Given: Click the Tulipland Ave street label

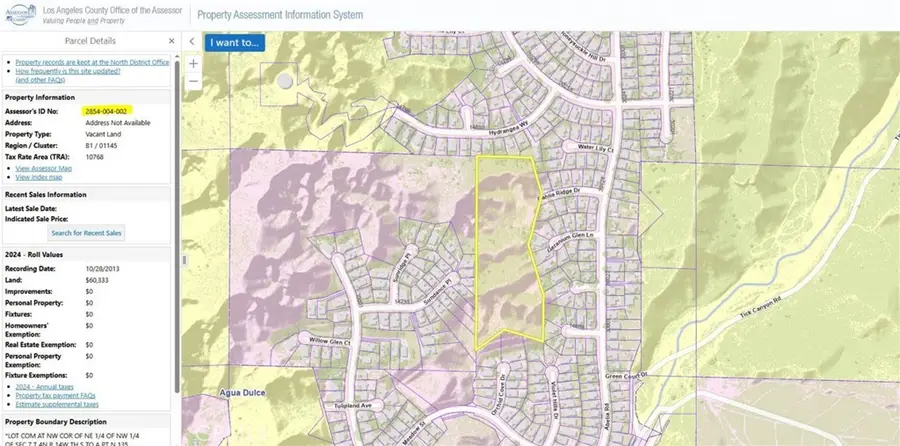Looking at the screenshot, I should coord(354,406).
